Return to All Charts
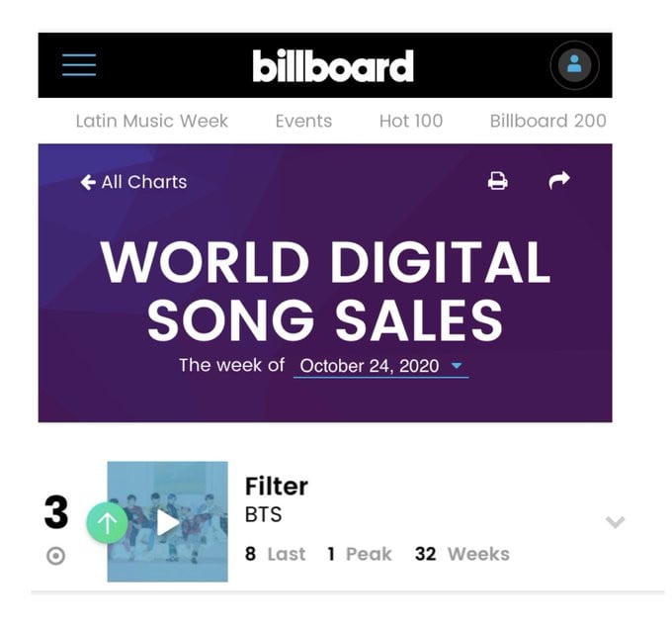This screenshot has width=672, height=627. [x=133, y=182]
